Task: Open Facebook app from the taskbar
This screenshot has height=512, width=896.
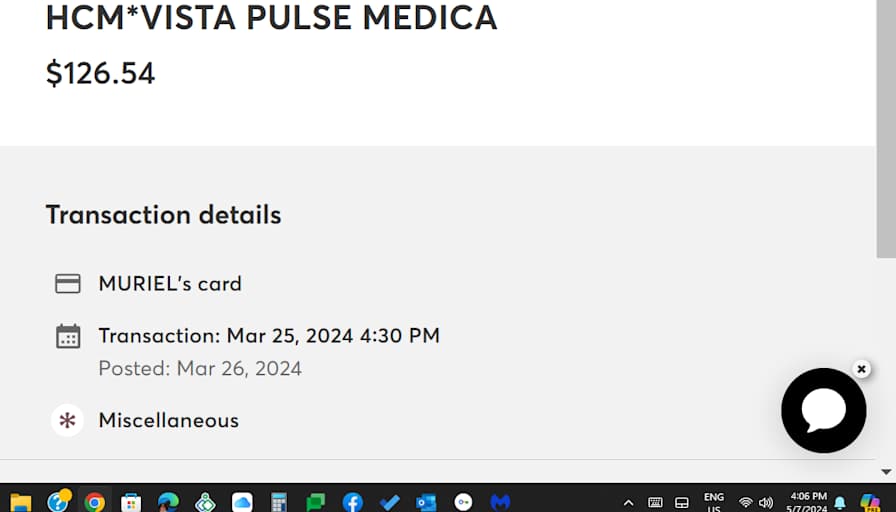Action: (x=352, y=501)
